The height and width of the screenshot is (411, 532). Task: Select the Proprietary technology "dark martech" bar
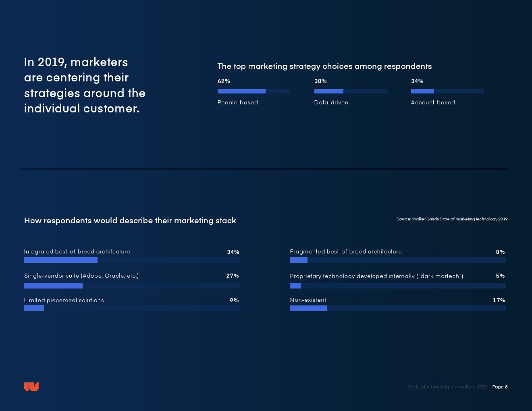tap(398, 286)
